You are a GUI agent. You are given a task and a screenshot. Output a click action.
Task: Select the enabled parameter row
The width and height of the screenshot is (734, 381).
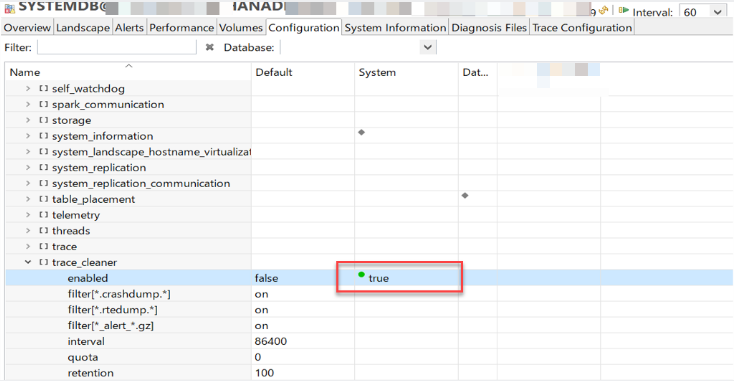pyautogui.click(x=369, y=278)
